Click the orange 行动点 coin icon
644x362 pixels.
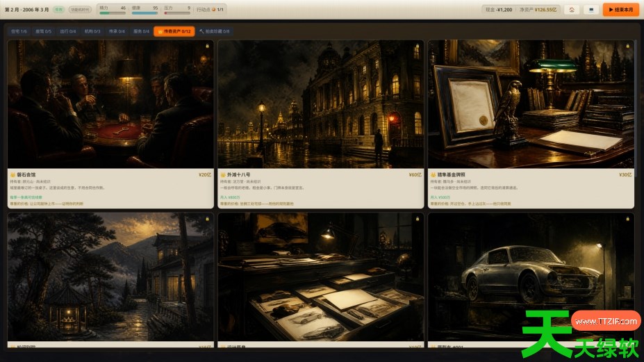213,10
